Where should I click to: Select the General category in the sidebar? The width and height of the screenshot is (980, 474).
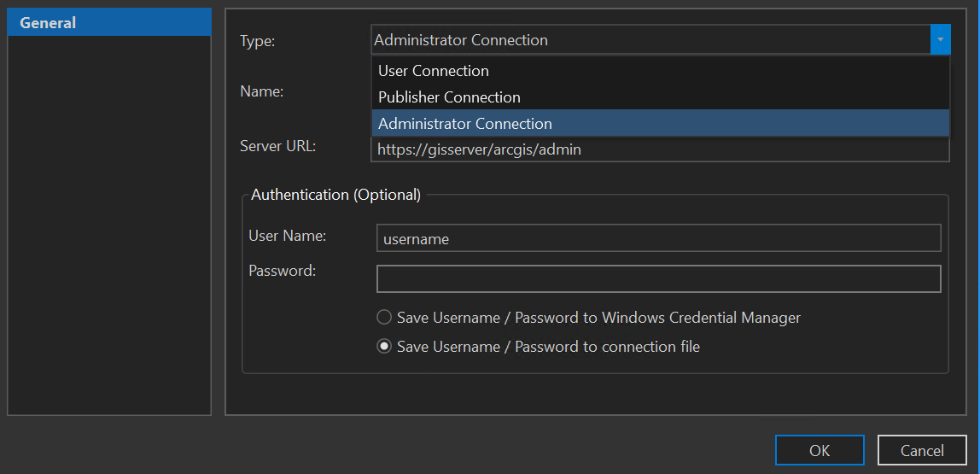tap(49, 23)
